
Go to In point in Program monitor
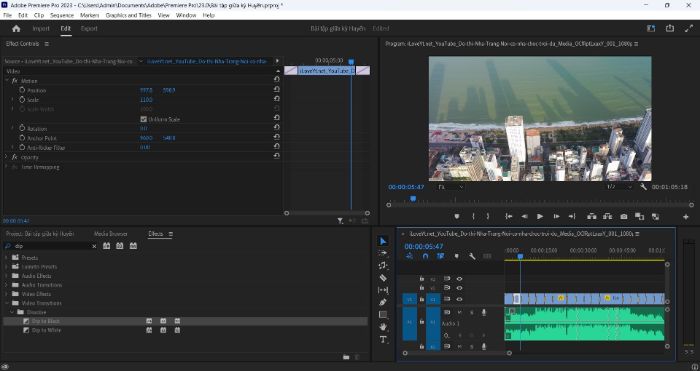pyautogui.click(x=508, y=216)
